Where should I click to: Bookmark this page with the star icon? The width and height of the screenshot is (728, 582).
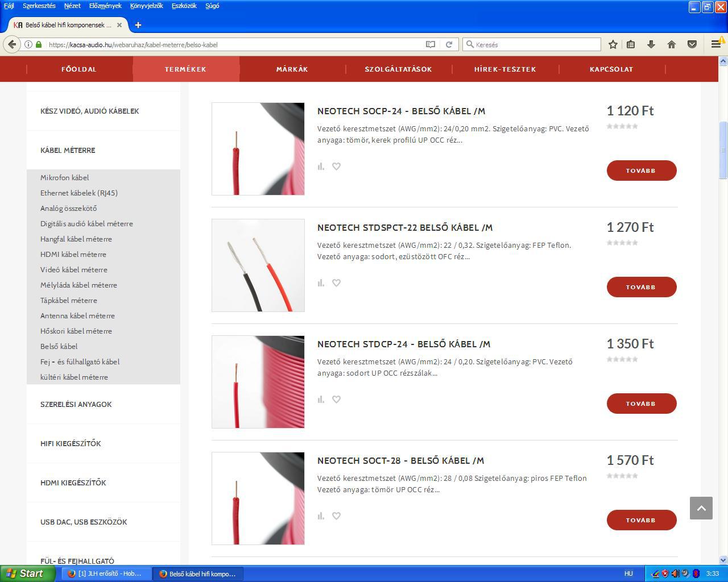click(x=613, y=44)
